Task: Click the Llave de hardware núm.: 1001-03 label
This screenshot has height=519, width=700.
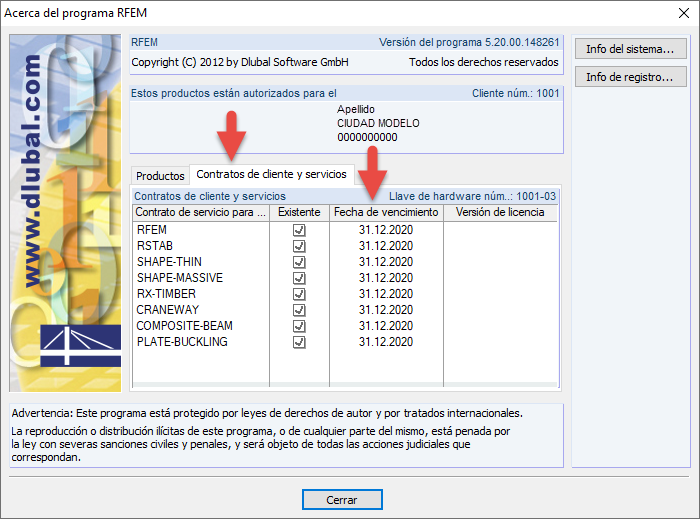Action: click(472, 196)
